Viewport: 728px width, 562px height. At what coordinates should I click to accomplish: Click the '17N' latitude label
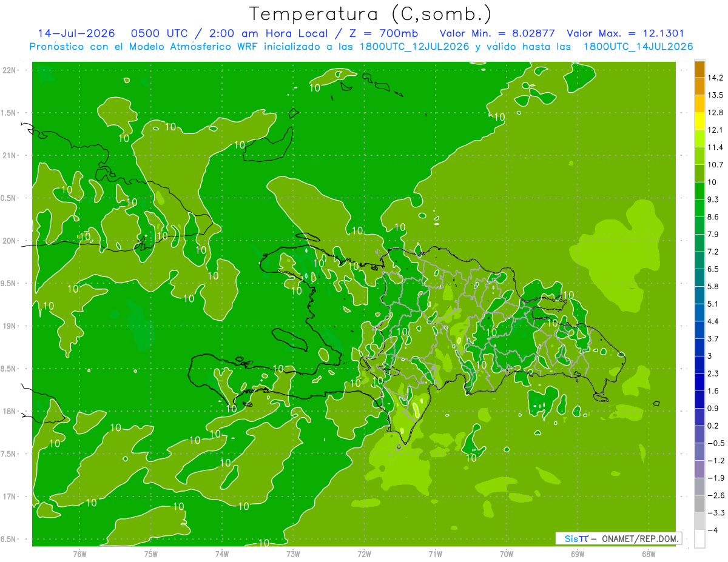(10, 497)
